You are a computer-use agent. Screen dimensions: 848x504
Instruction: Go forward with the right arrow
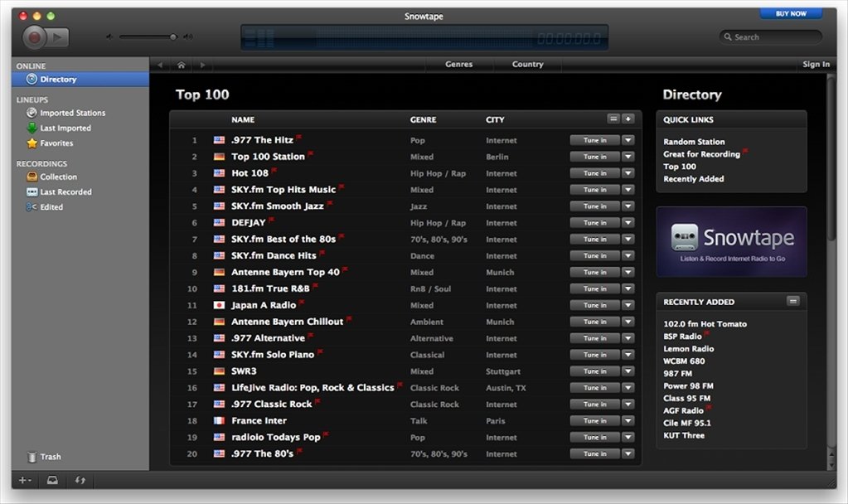(203, 65)
